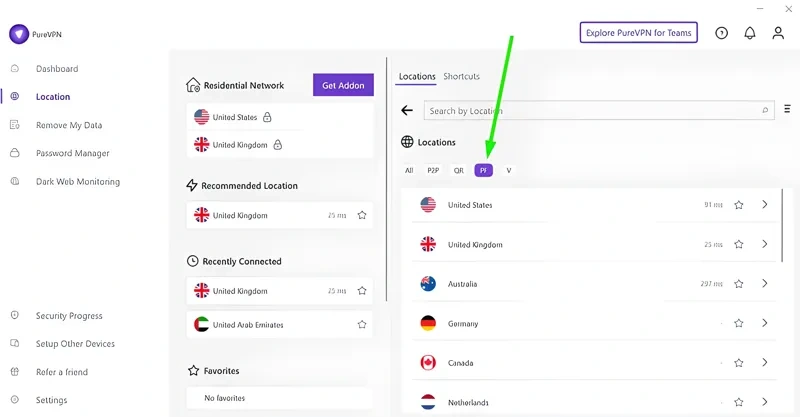
Task: Click the Dashboard sidebar icon
Action: click(x=15, y=68)
